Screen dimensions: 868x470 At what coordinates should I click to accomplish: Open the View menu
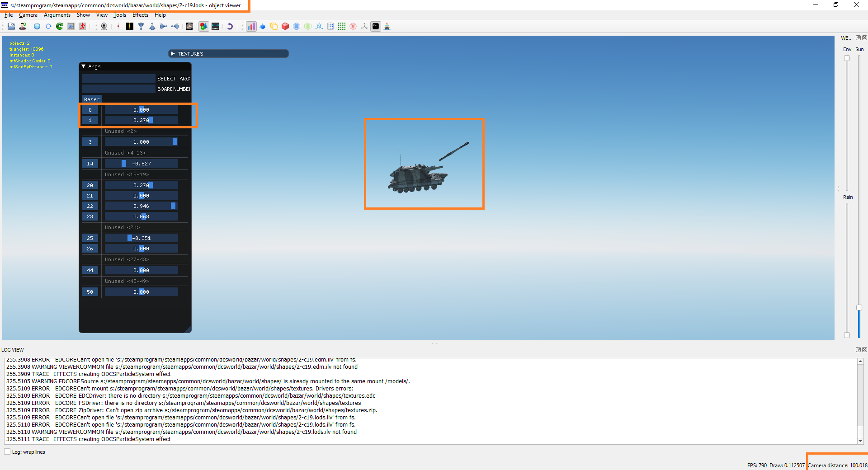[x=102, y=15]
